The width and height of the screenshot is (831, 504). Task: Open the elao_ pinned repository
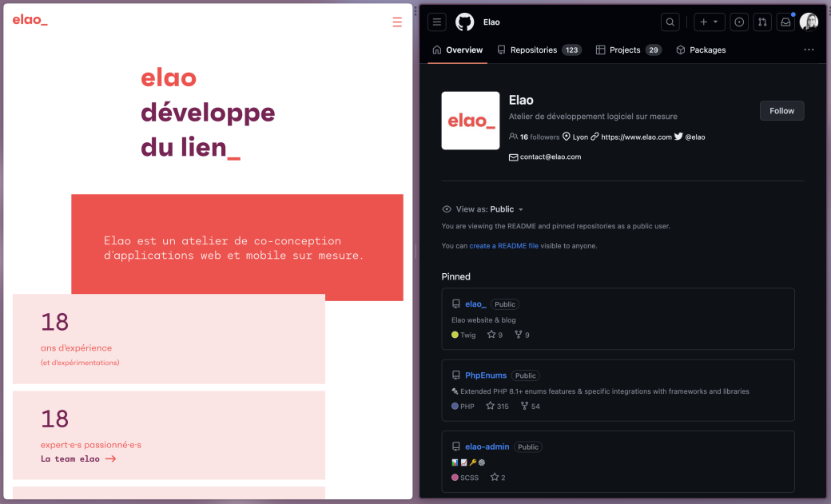tap(475, 304)
